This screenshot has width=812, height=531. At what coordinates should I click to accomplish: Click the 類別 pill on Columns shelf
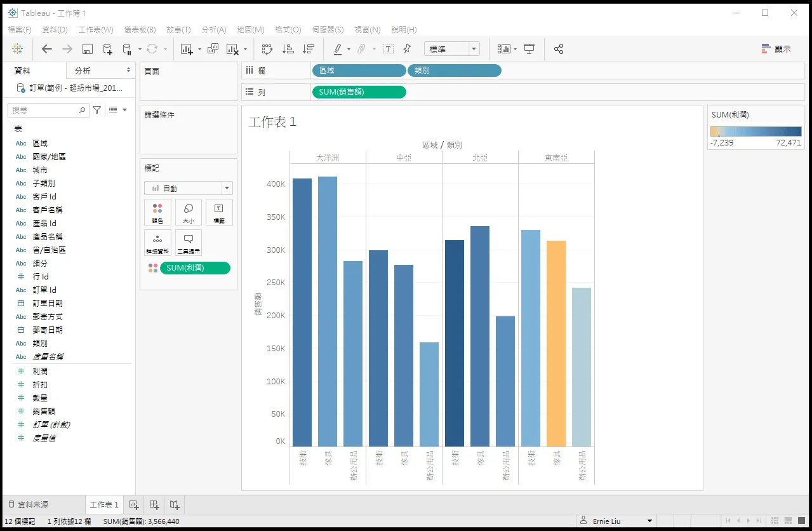(455, 71)
